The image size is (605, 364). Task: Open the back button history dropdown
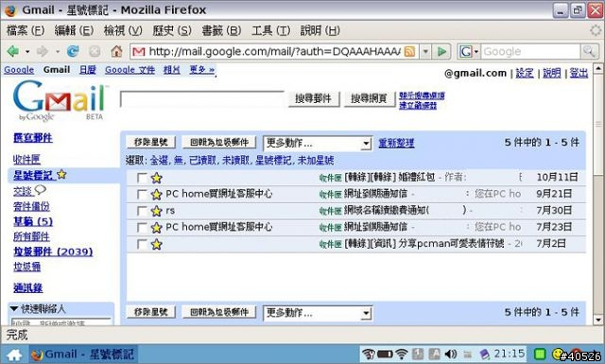27,51
